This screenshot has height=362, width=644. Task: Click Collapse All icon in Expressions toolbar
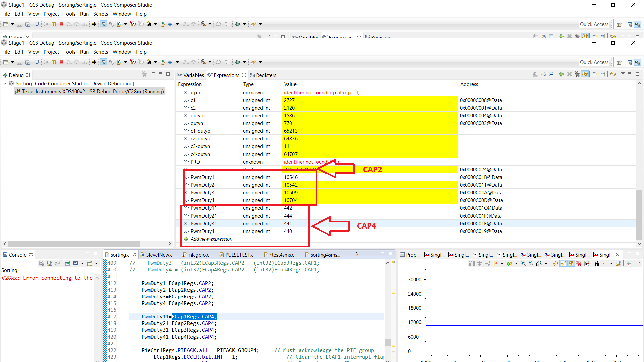tap(551, 74)
